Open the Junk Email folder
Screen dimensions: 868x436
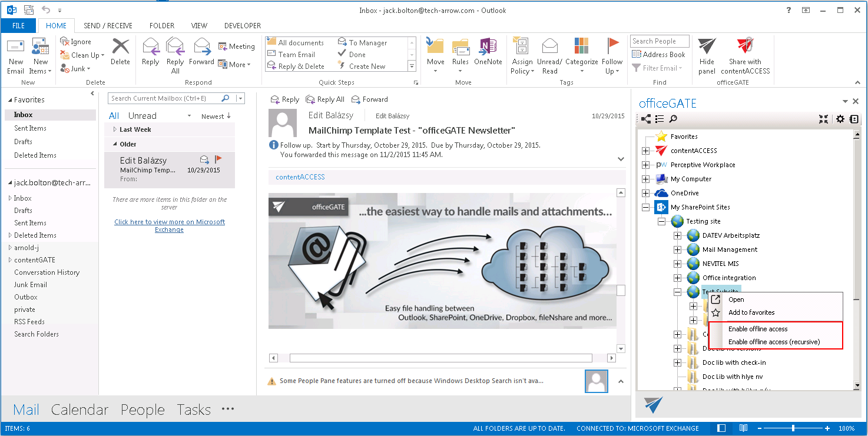click(x=31, y=285)
